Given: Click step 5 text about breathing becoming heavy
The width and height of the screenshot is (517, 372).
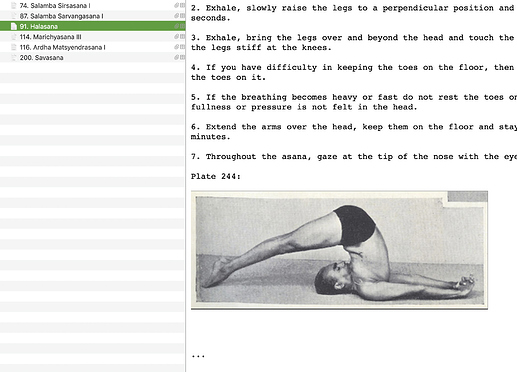Looking at the screenshot, I should click(x=354, y=102).
